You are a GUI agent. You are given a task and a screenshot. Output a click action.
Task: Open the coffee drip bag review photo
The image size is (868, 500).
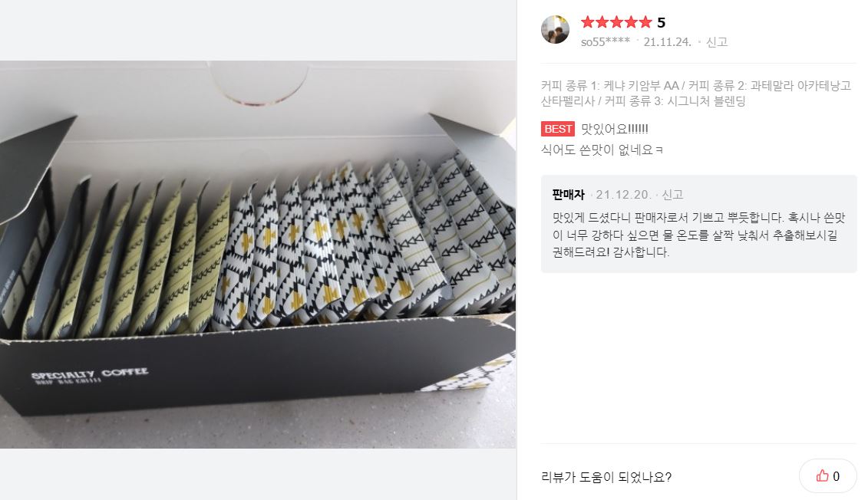(x=258, y=254)
